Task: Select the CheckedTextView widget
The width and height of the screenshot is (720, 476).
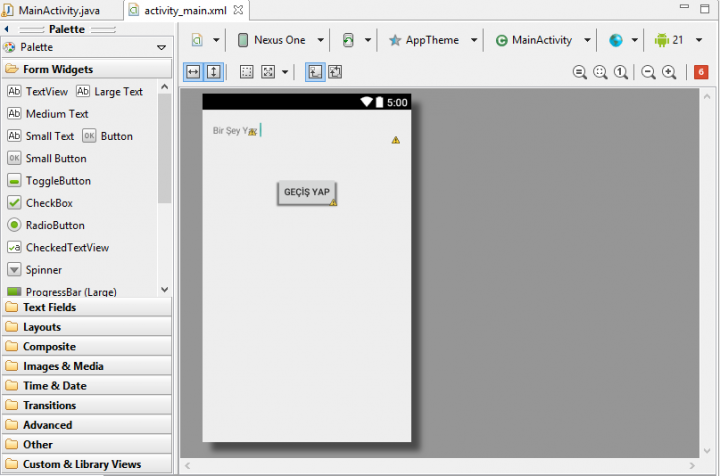Action: coord(67,247)
